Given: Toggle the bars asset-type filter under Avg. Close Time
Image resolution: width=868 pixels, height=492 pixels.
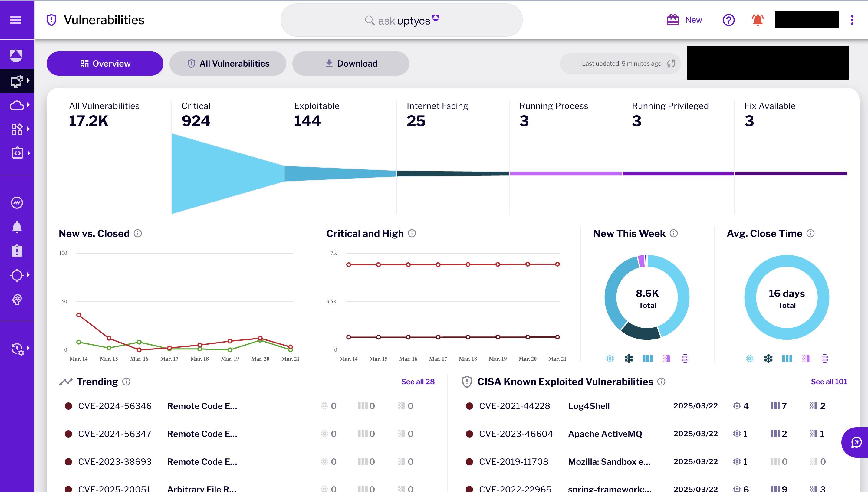Looking at the screenshot, I should coord(787,359).
